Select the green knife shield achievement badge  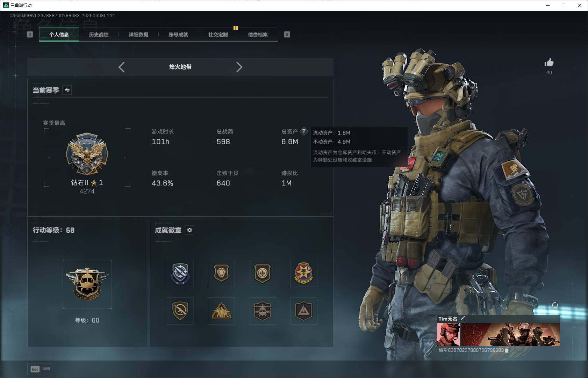[180, 274]
